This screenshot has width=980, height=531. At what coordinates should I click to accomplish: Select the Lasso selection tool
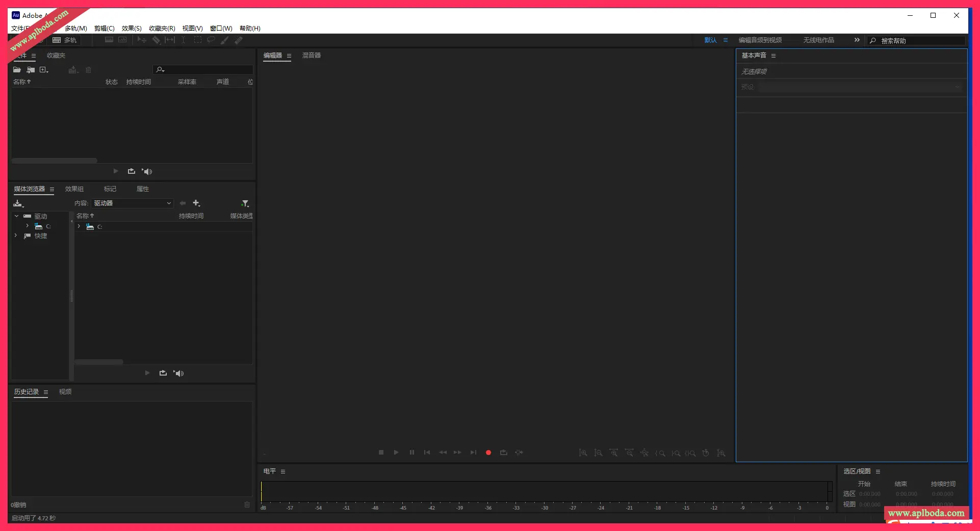pos(211,40)
